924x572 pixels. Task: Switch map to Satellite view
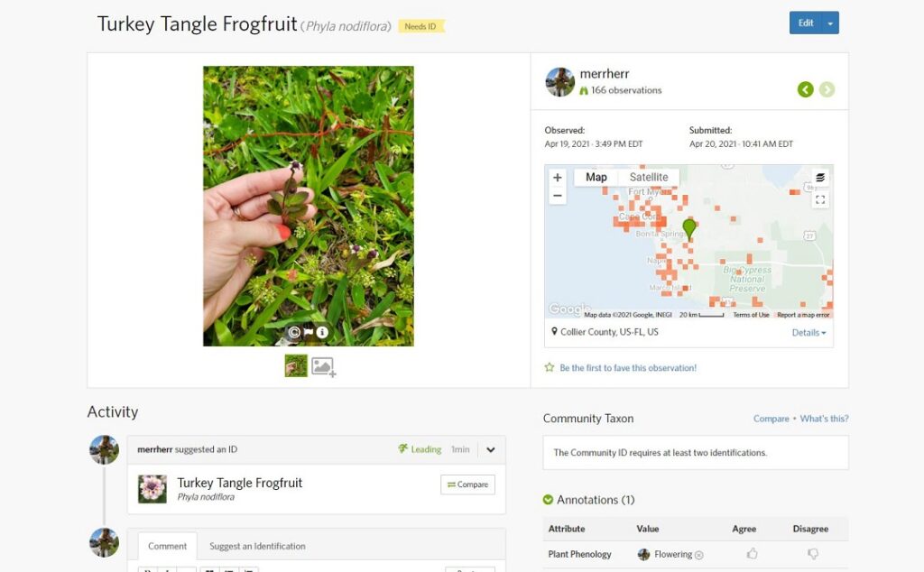click(648, 178)
